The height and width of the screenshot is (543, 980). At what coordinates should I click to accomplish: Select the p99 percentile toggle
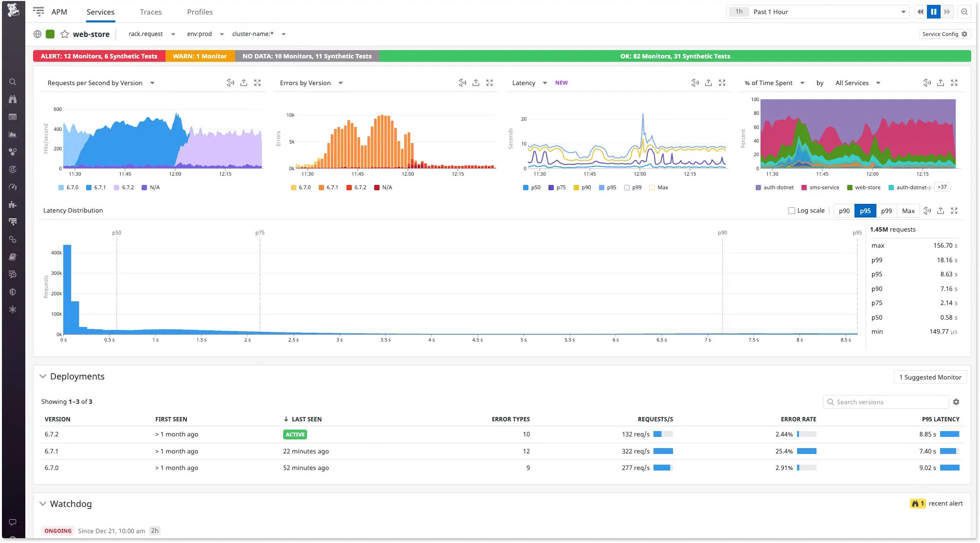tap(886, 211)
